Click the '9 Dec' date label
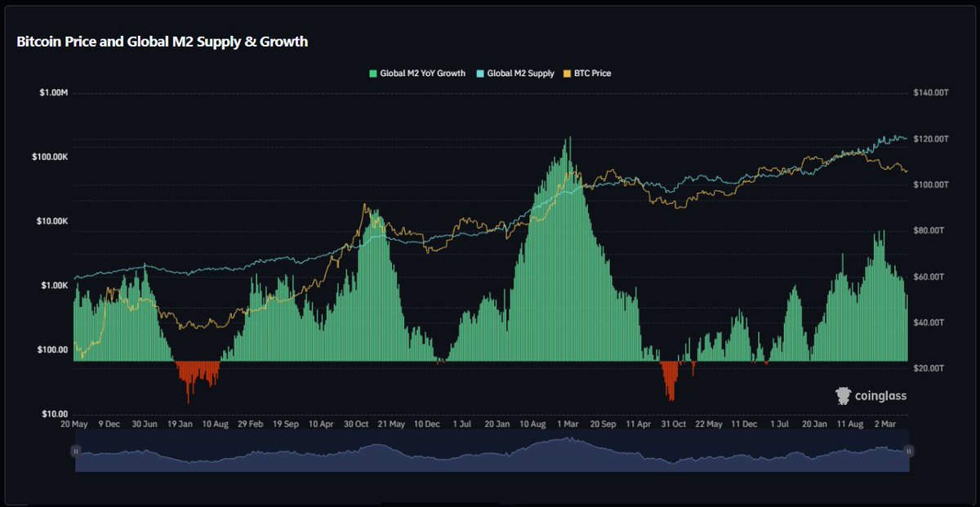This screenshot has width=980, height=507. coord(109,425)
